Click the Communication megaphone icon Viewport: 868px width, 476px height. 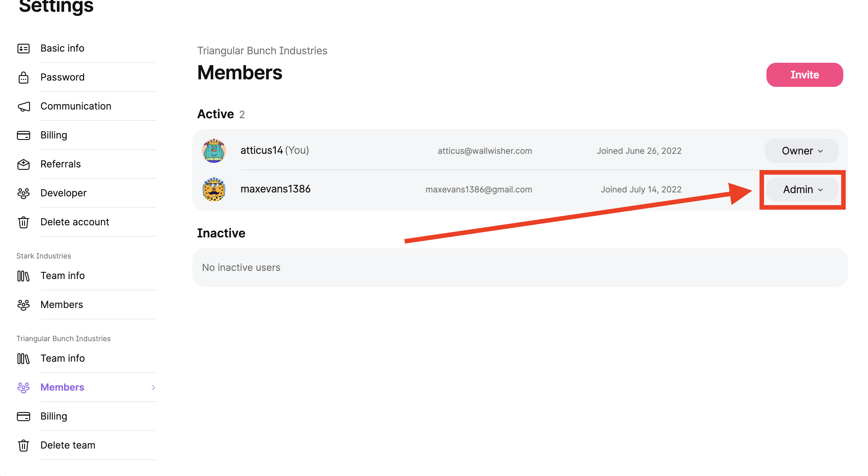pyautogui.click(x=24, y=106)
